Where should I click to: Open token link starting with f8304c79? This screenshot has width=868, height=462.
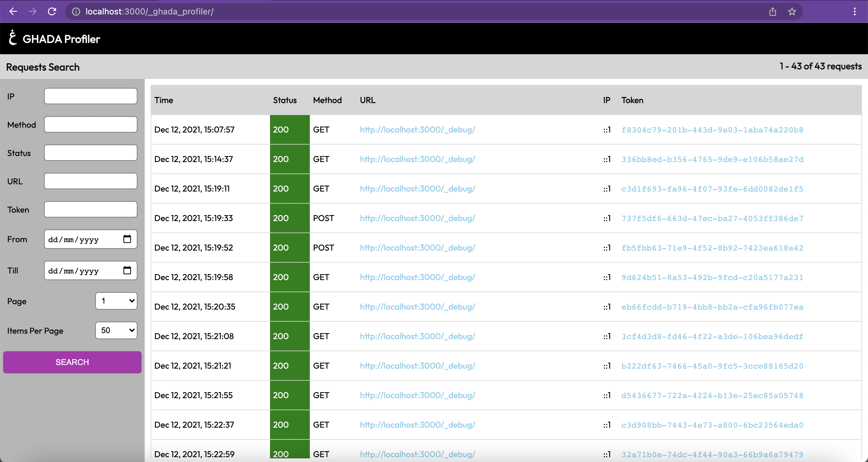[712, 130]
